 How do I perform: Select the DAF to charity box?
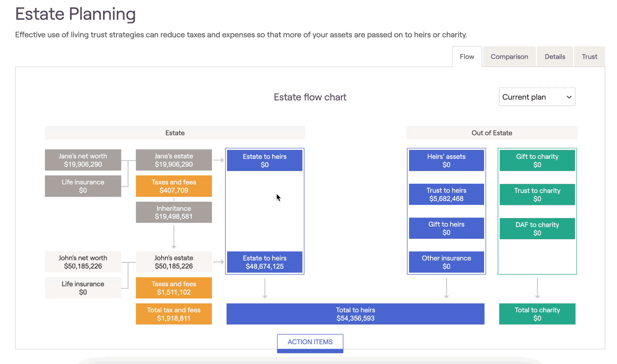pyautogui.click(x=537, y=228)
